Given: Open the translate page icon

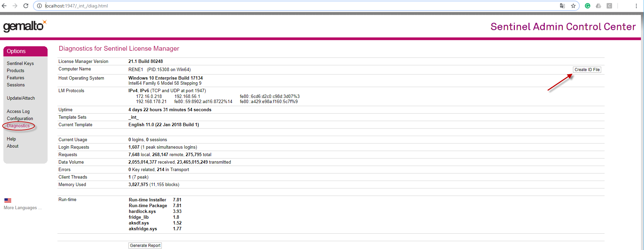Looking at the screenshot, I should [562, 6].
